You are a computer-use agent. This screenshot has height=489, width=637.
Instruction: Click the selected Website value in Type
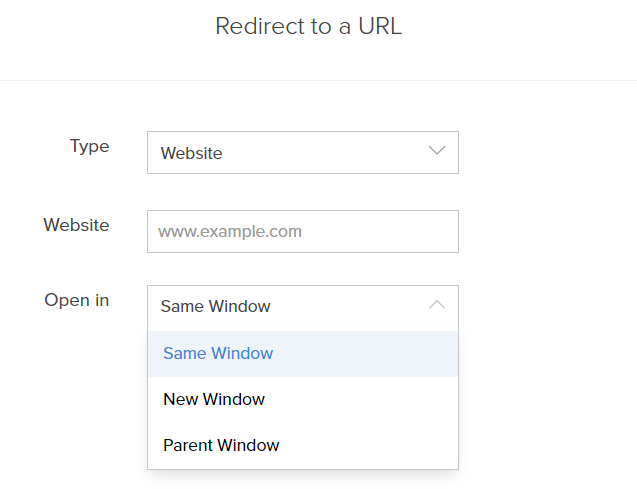point(192,153)
